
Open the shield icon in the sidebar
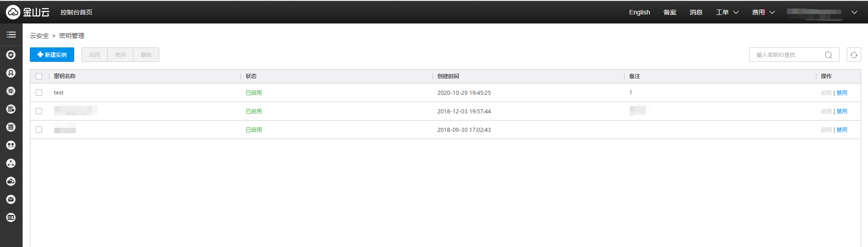click(x=11, y=55)
